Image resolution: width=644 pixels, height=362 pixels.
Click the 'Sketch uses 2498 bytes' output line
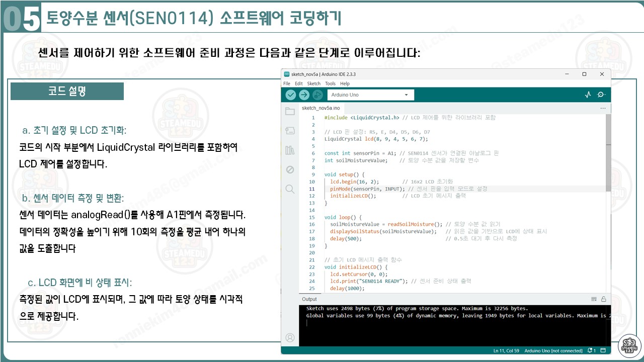pyautogui.click(x=417, y=308)
